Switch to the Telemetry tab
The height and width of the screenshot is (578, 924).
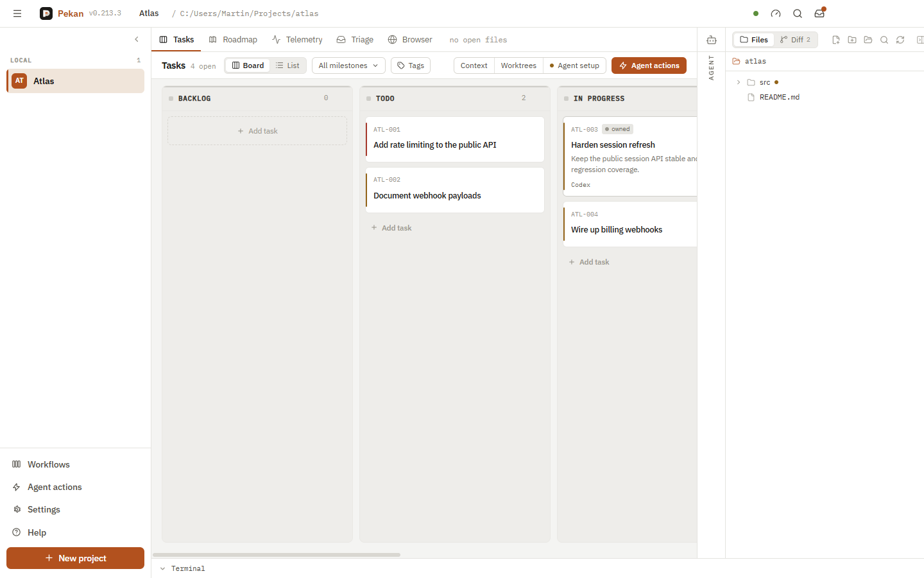(297, 40)
